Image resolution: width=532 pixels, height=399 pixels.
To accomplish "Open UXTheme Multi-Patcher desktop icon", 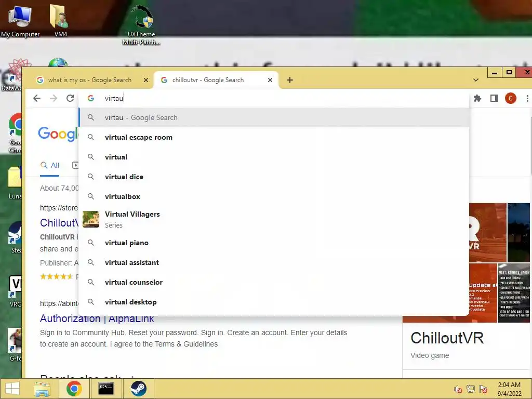I will tap(141, 25).
